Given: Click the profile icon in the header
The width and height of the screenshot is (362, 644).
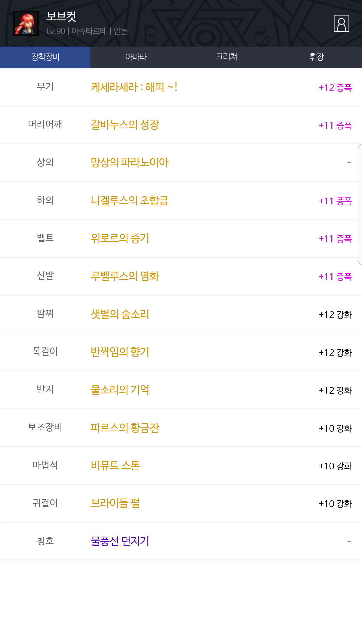Looking at the screenshot, I should coord(341,23).
